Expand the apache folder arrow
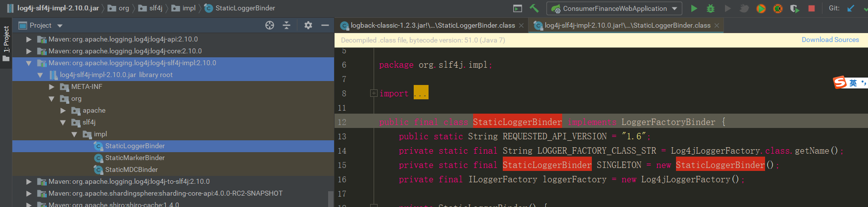 coord(63,110)
